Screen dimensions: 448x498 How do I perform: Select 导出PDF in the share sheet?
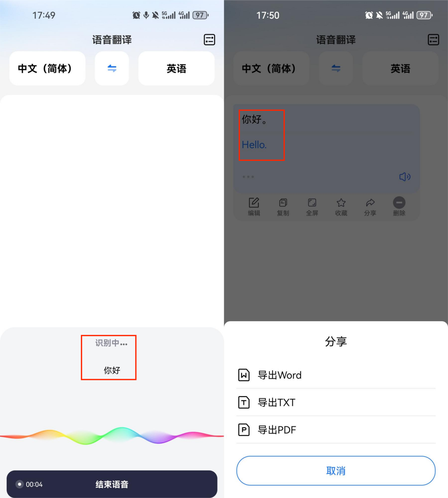[x=336, y=430]
